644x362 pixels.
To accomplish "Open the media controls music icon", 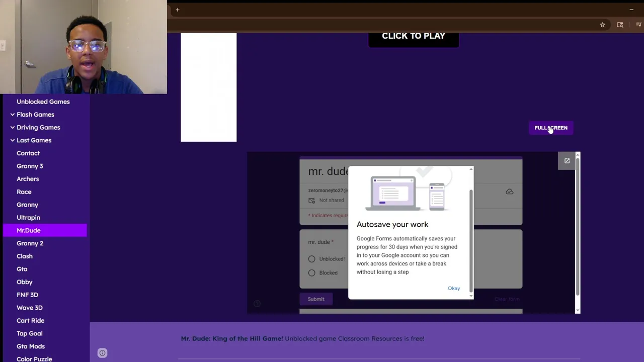I will 638,25.
